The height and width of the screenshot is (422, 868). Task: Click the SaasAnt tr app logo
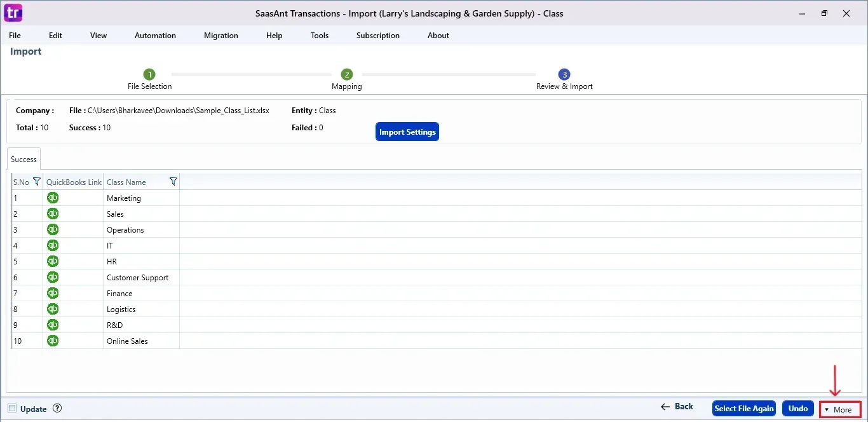(x=13, y=12)
